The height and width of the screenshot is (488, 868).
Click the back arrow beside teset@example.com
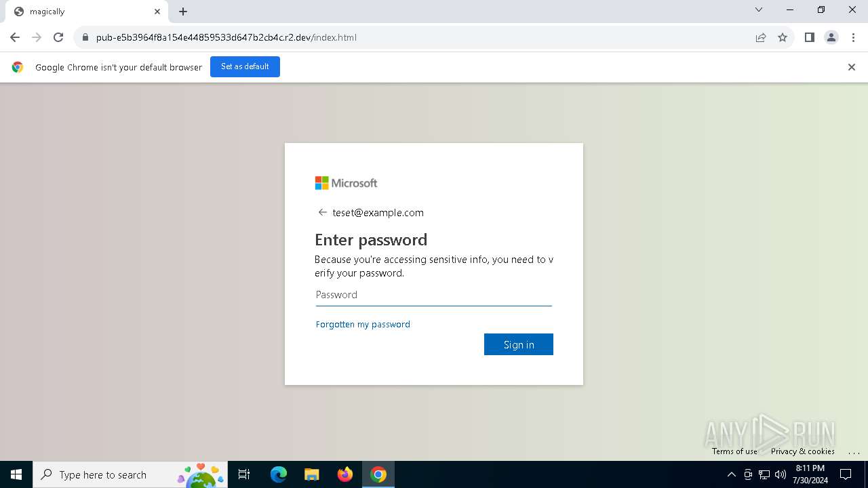tap(323, 212)
